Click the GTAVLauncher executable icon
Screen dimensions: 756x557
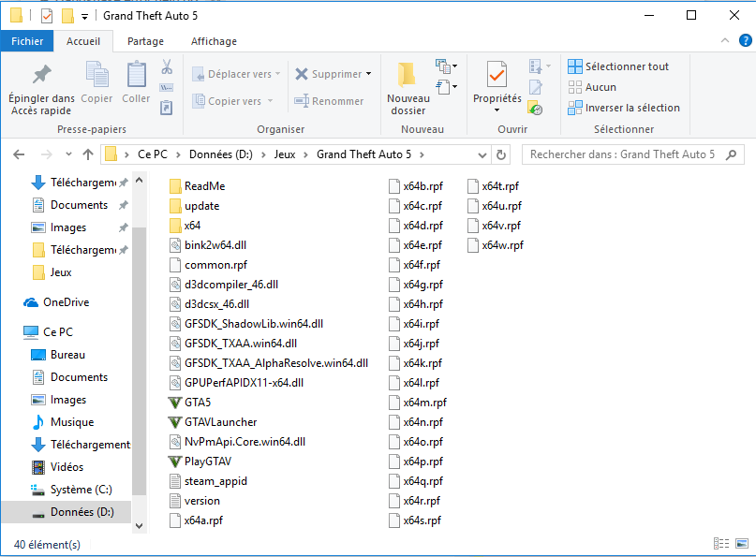point(174,422)
